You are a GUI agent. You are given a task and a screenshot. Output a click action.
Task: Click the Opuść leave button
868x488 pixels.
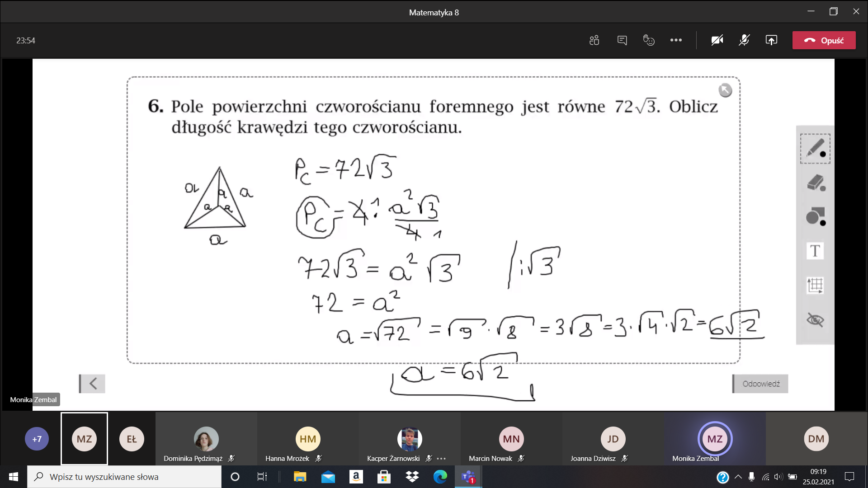[824, 40]
